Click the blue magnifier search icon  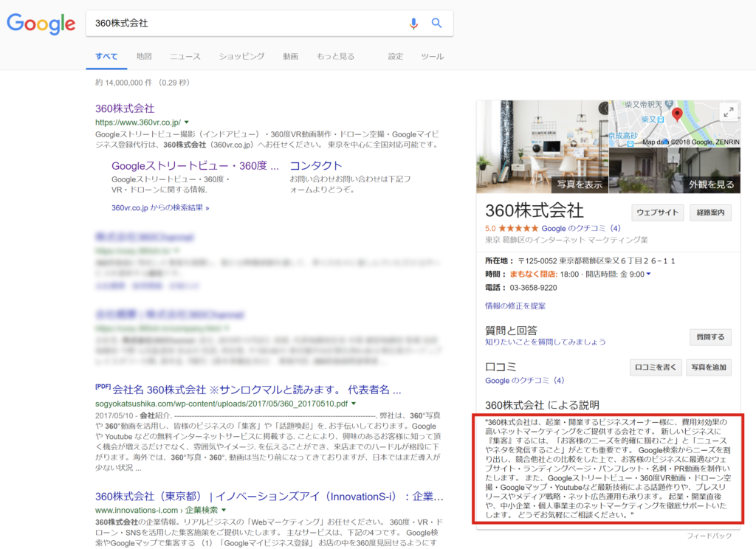436,23
